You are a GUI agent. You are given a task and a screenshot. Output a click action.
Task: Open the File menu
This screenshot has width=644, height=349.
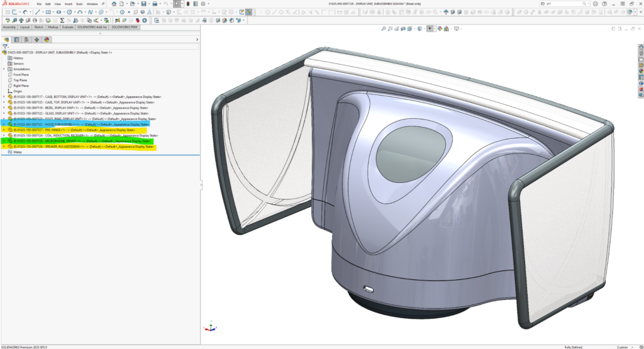[x=39, y=4]
